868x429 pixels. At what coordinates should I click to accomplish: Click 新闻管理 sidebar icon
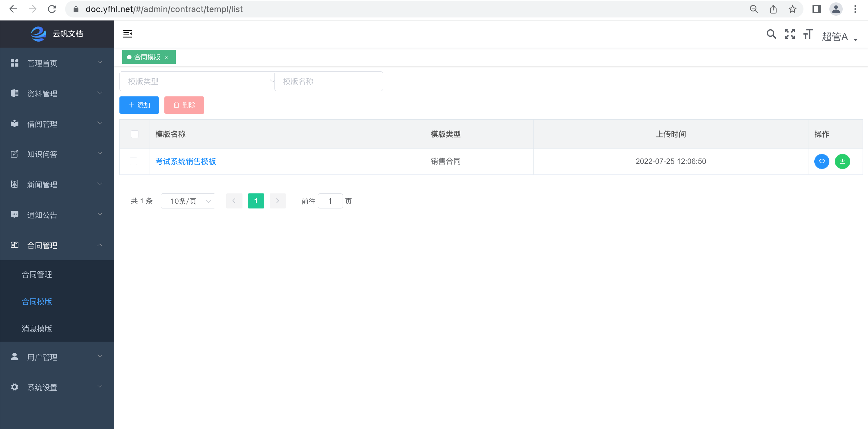[x=14, y=184]
